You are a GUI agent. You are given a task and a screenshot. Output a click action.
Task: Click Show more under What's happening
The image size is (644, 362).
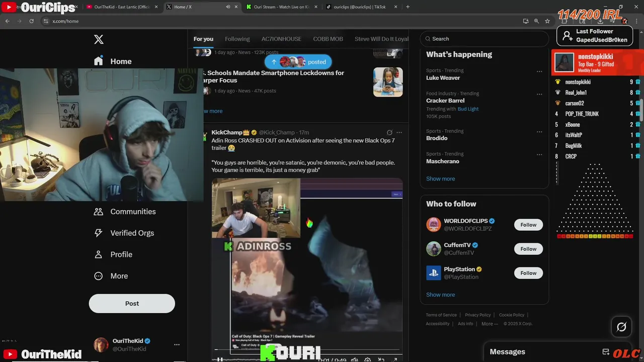coord(440,179)
